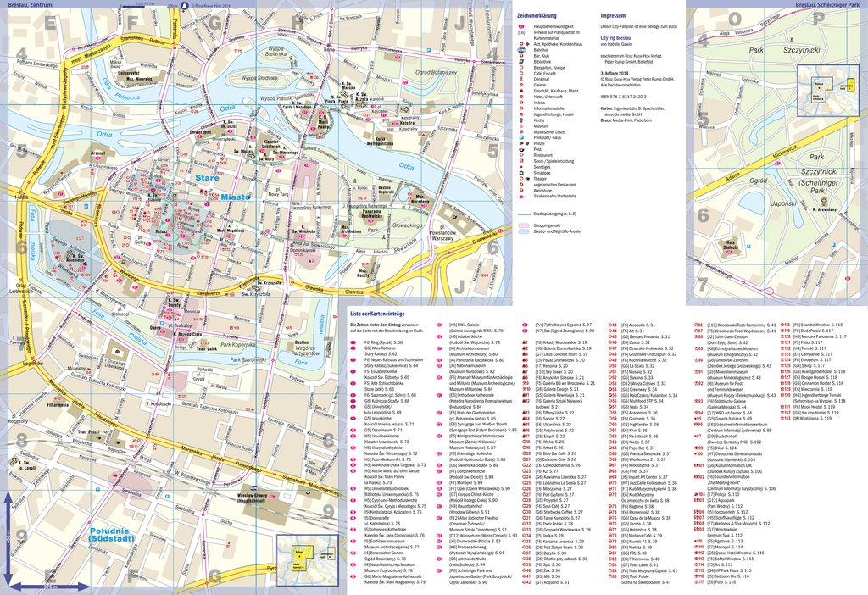Click the Museum icon in the legend
This screenshot has width=868, height=595.
click(x=521, y=125)
